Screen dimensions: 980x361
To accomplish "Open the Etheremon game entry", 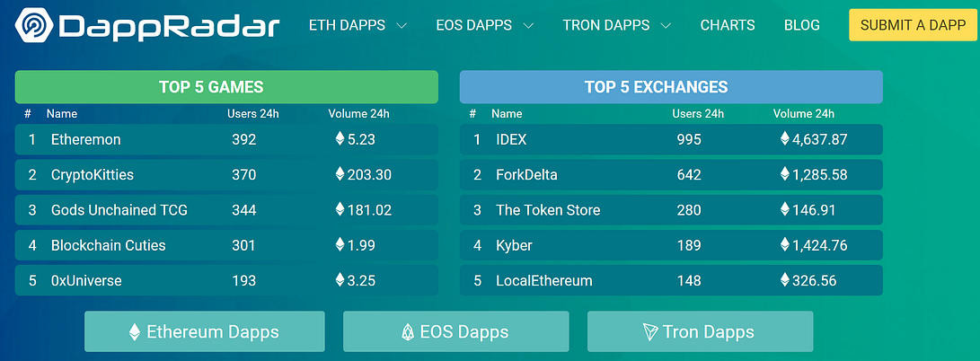I will [226, 139].
